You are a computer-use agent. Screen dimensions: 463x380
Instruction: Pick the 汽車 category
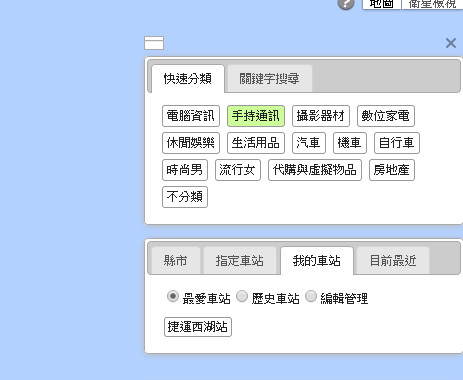click(309, 143)
